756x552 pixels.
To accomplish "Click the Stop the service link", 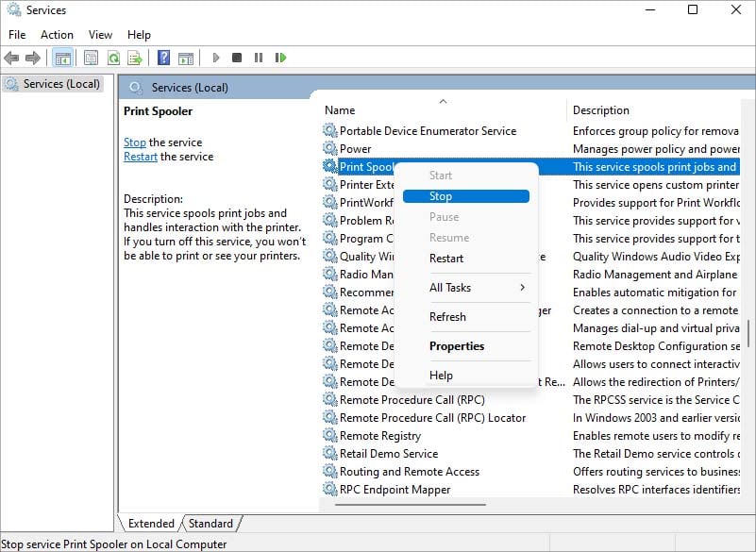I will 135,142.
